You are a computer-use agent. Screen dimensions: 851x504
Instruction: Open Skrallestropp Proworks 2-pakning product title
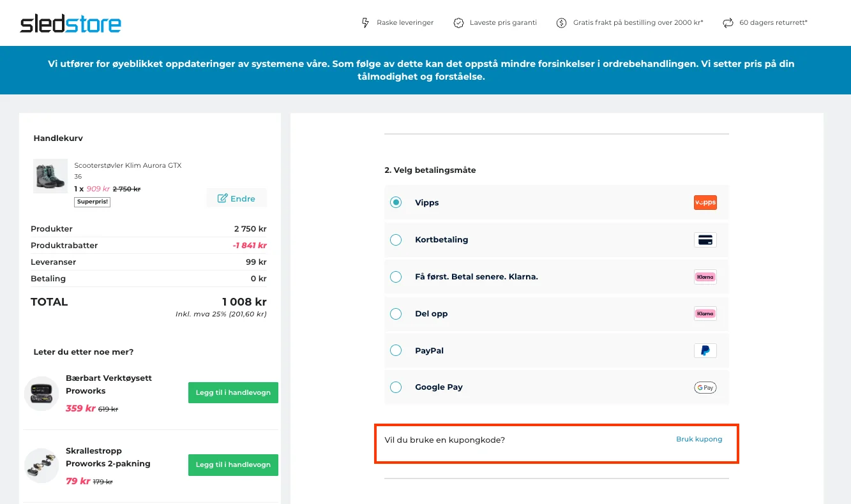click(108, 457)
